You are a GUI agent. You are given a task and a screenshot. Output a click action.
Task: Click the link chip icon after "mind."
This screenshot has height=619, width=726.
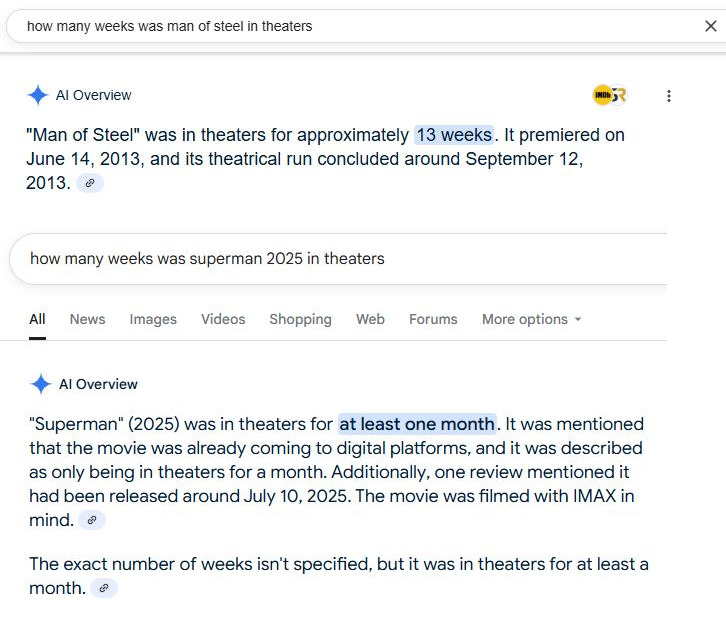[x=92, y=520]
